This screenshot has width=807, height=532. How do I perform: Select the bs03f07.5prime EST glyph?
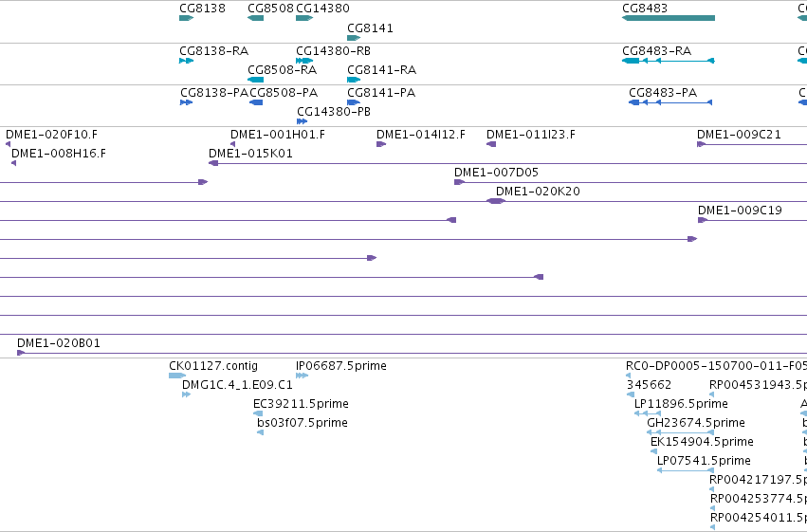261,432
